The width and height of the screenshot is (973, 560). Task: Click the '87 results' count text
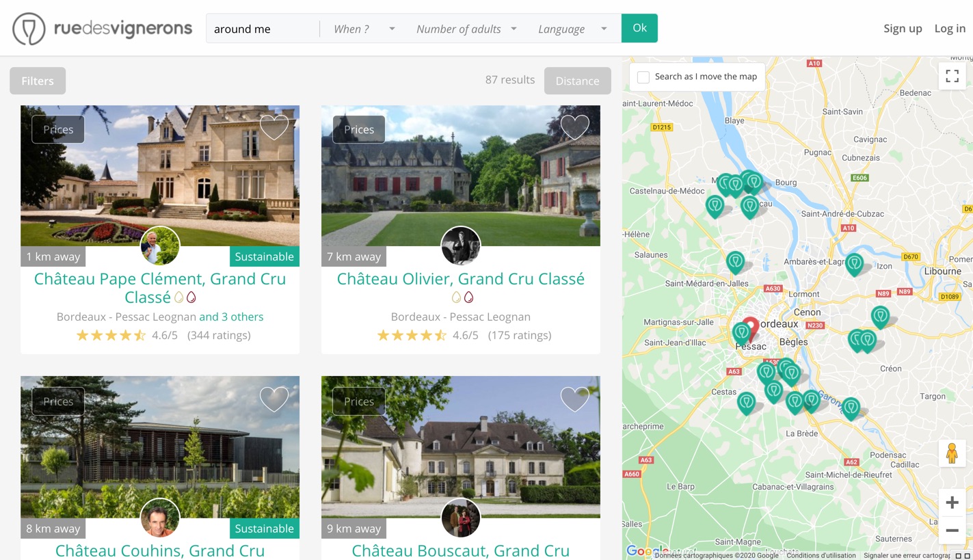(510, 79)
